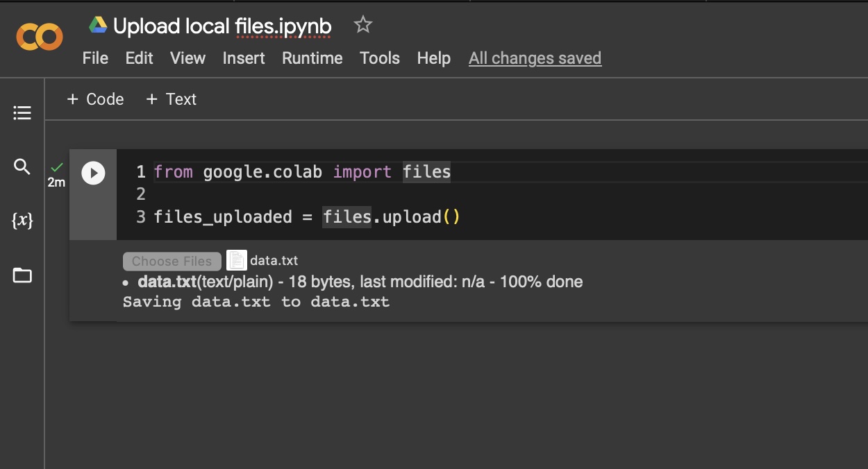This screenshot has width=868, height=469.
Task: Show the variables inspector panel
Action: coord(22,221)
